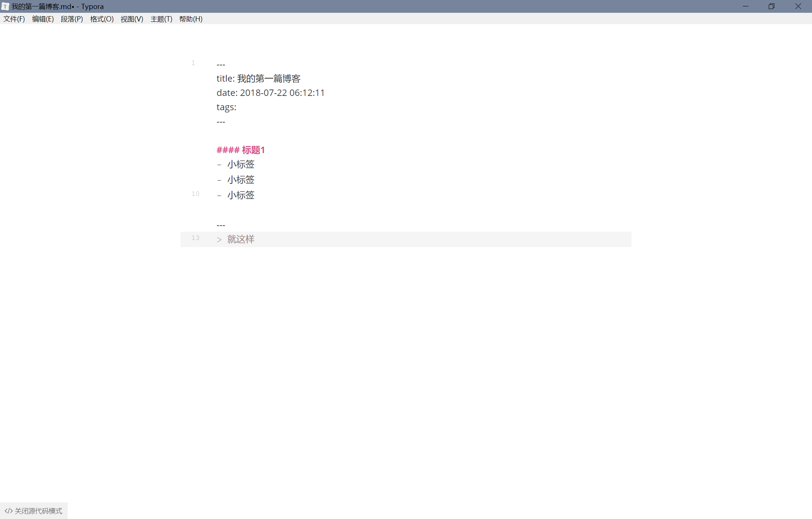The width and height of the screenshot is (812, 519).
Task: Click the pink #### 标题1 heading line
Action: point(241,150)
